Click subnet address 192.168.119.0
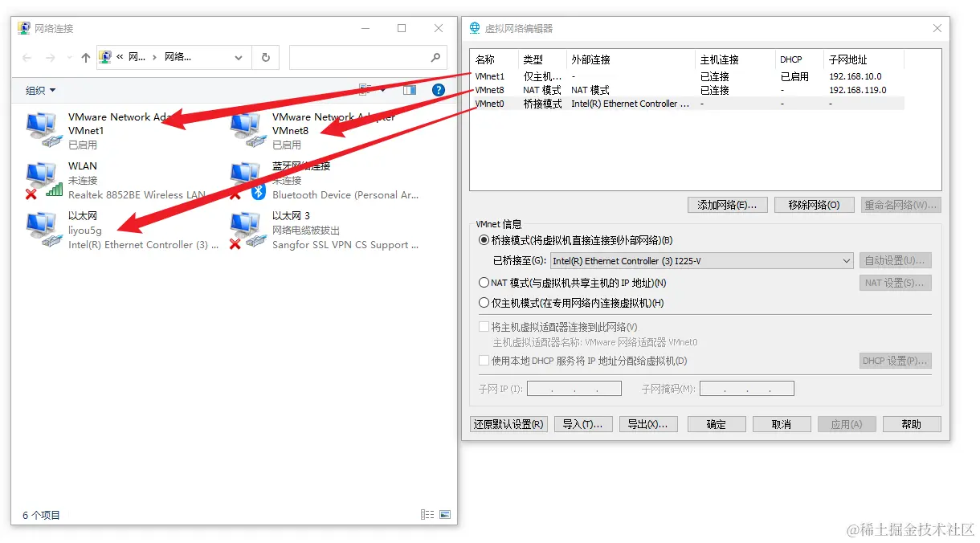 tap(858, 90)
